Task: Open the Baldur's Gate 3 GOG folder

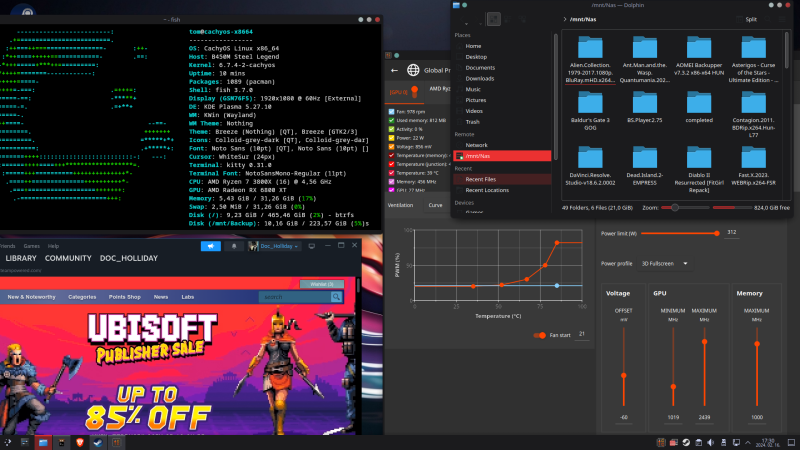Action: point(590,112)
